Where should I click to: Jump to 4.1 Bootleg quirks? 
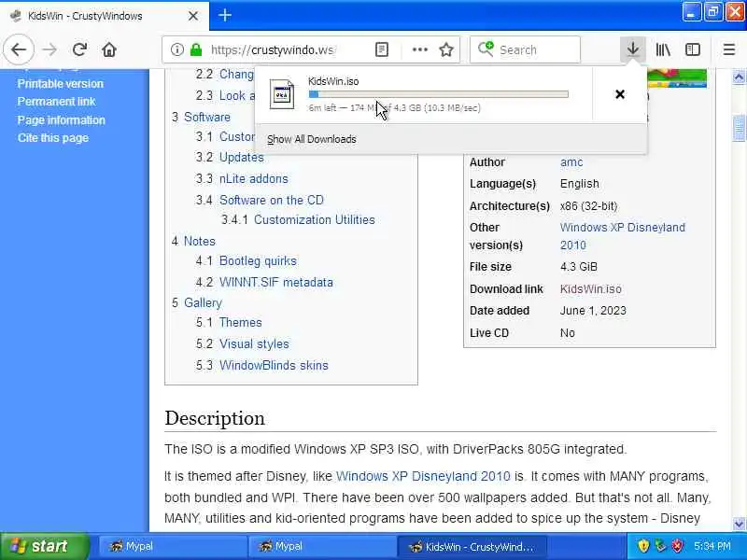[x=247, y=261]
